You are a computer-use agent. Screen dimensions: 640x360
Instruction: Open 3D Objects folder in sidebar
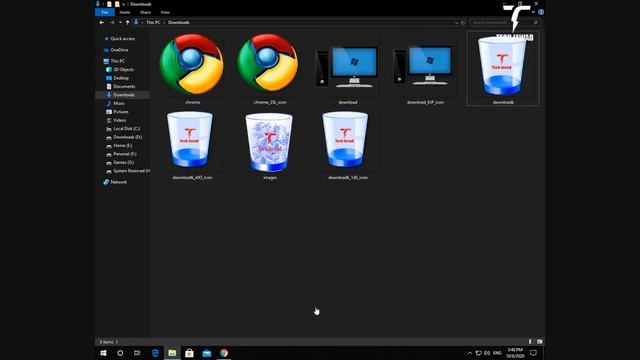point(123,70)
